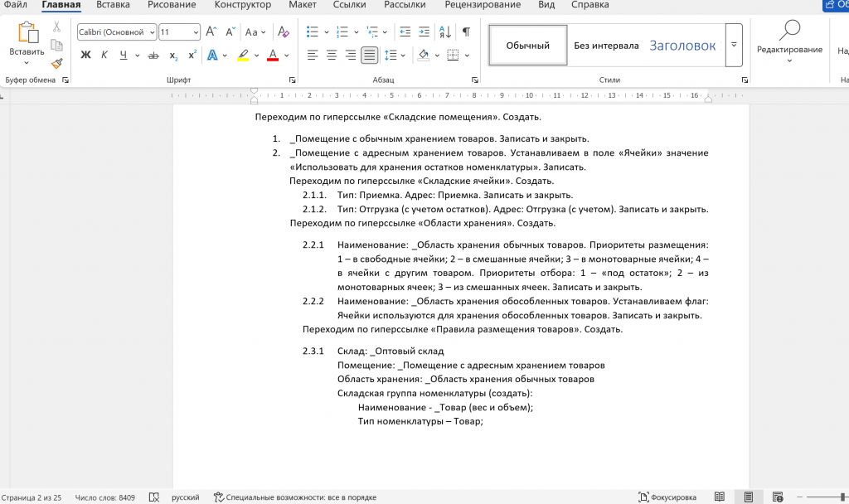Select the Обычный style
This screenshot has height=504, width=849.
[x=528, y=46]
